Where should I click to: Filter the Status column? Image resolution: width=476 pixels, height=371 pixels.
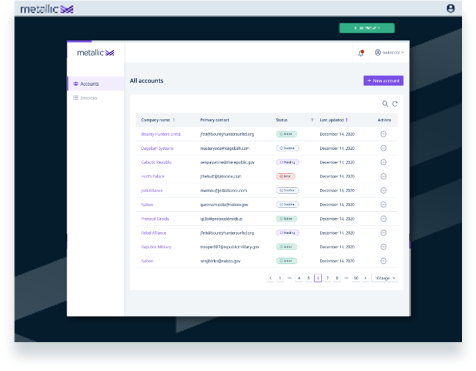(x=312, y=120)
